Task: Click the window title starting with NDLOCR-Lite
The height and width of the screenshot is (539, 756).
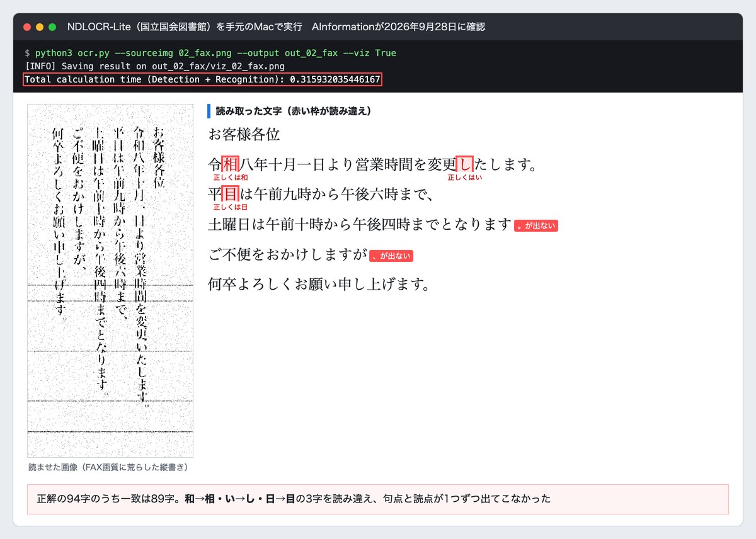Action: (x=276, y=27)
